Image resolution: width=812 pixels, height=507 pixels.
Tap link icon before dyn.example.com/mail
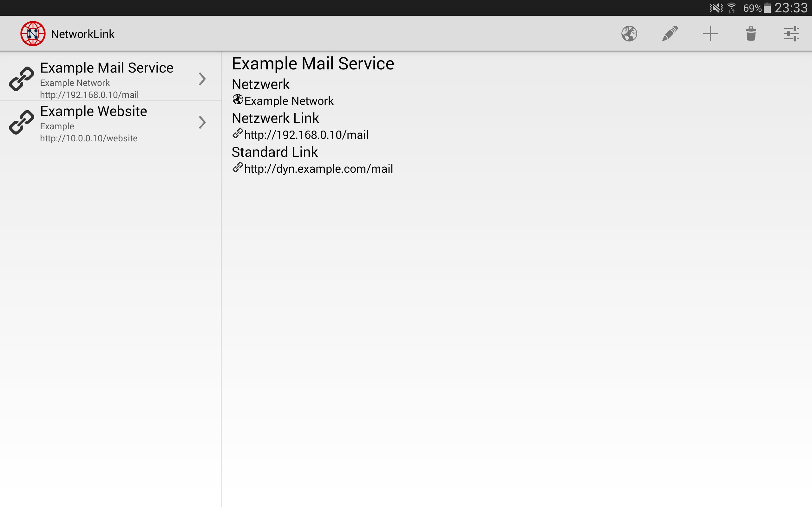coord(238,167)
